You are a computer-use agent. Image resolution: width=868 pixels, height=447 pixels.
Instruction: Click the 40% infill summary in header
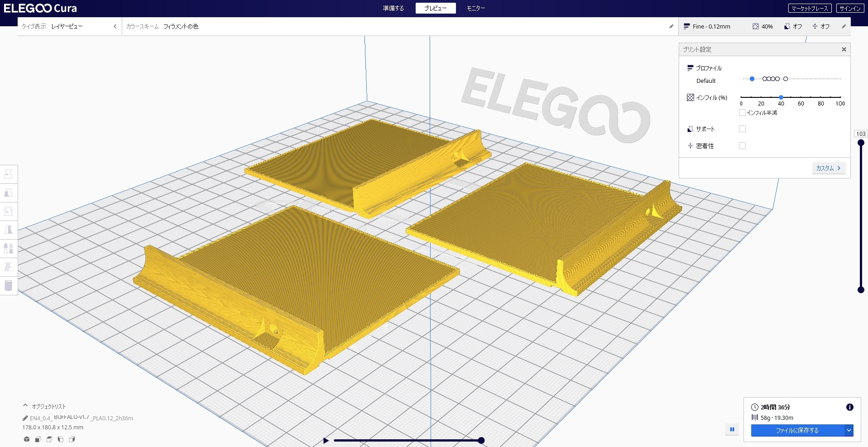click(763, 26)
